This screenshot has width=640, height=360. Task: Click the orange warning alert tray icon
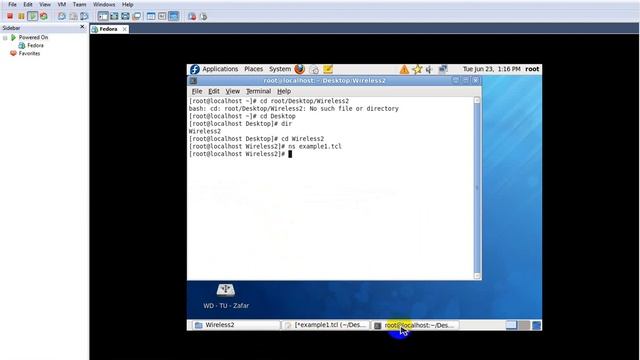click(404, 69)
